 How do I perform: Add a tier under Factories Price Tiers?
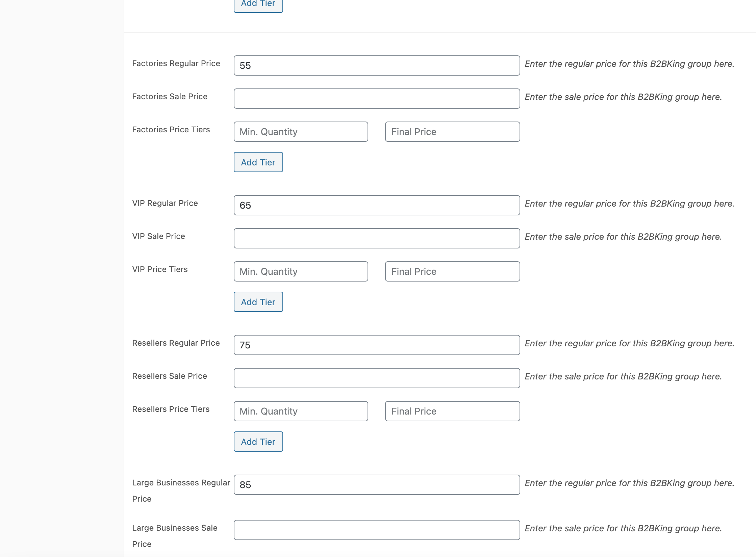pos(258,162)
